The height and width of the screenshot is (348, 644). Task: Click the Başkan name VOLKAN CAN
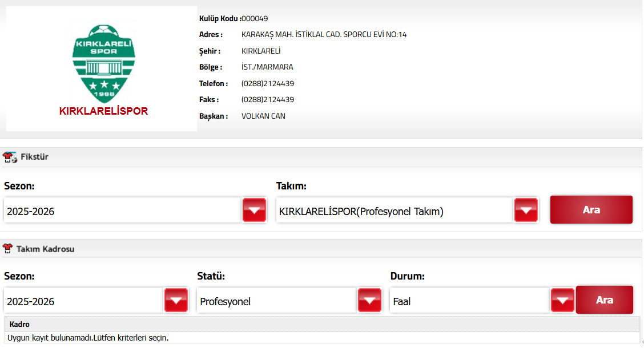coord(263,116)
